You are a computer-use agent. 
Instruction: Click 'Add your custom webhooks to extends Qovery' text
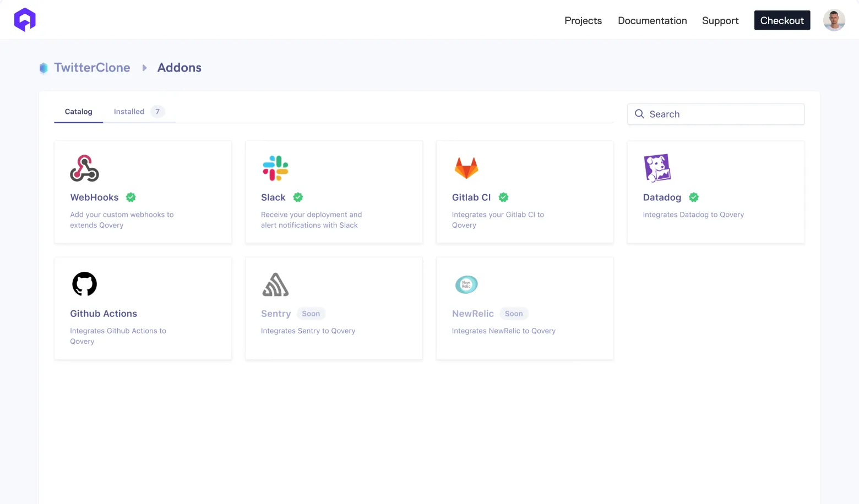tap(122, 220)
